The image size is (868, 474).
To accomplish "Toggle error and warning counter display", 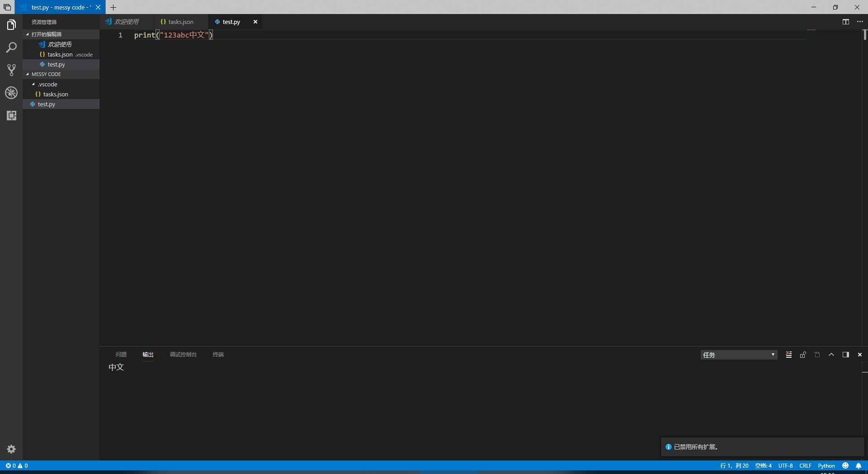I will coord(17,466).
